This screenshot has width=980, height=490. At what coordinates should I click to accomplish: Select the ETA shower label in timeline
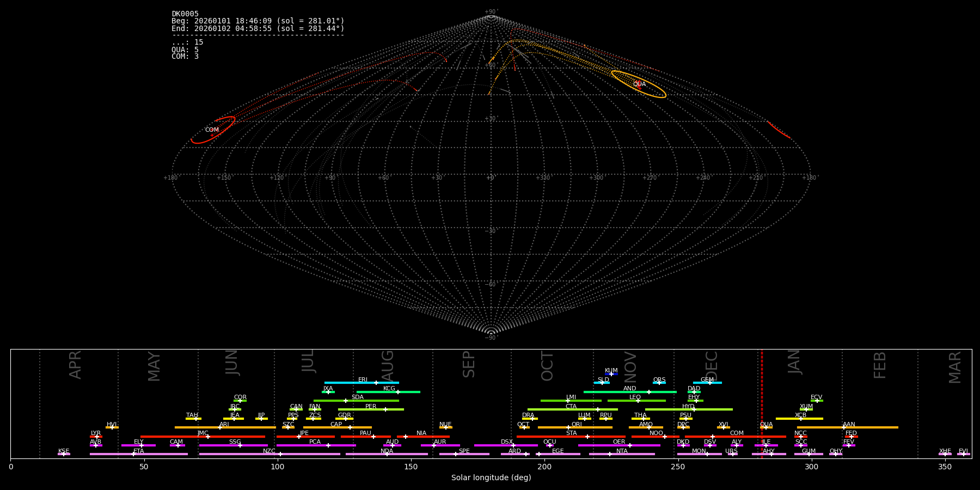(x=139, y=451)
